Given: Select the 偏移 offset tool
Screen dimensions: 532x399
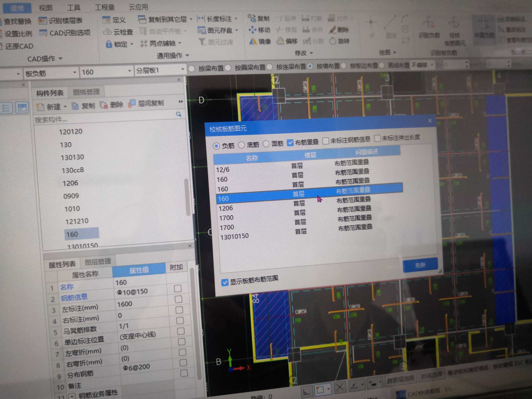Looking at the screenshot, I should 287,41.
